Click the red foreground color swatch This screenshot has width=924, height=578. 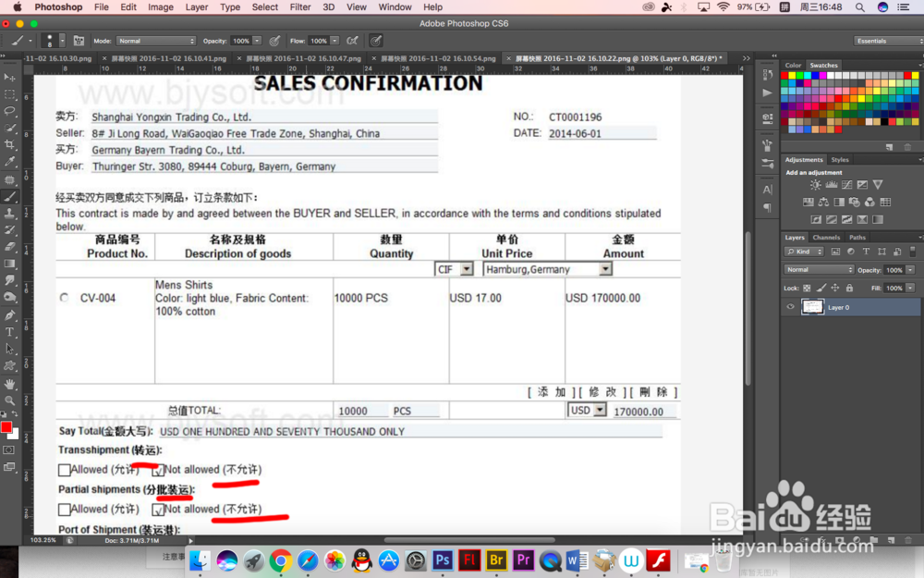(6, 427)
